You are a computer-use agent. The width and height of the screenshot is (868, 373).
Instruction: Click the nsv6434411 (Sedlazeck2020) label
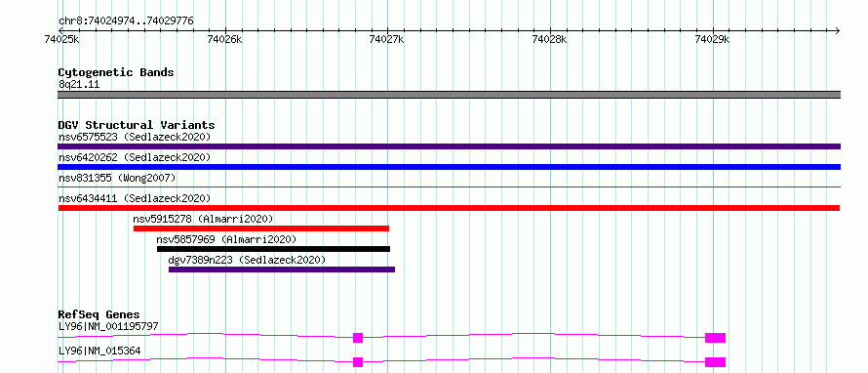[x=135, y=198]
